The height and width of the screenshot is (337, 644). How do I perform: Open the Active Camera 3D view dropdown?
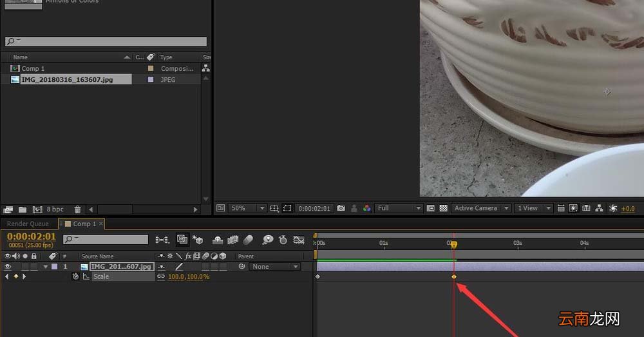point(481,208)
